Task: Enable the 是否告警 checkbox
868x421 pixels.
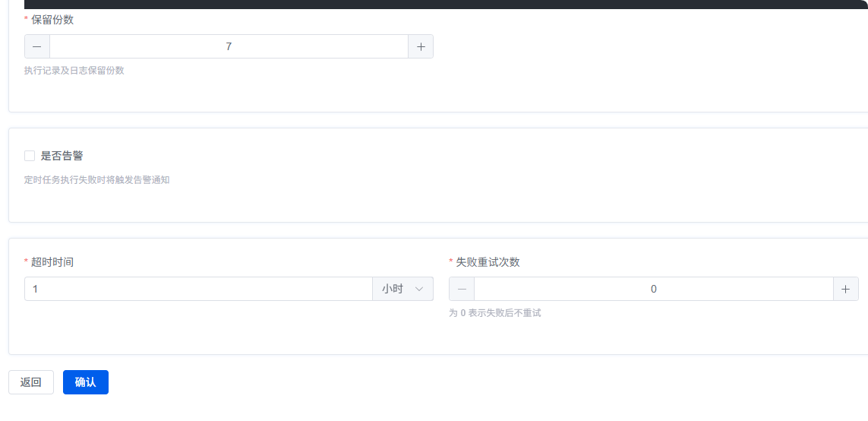Action: point(30,156)
